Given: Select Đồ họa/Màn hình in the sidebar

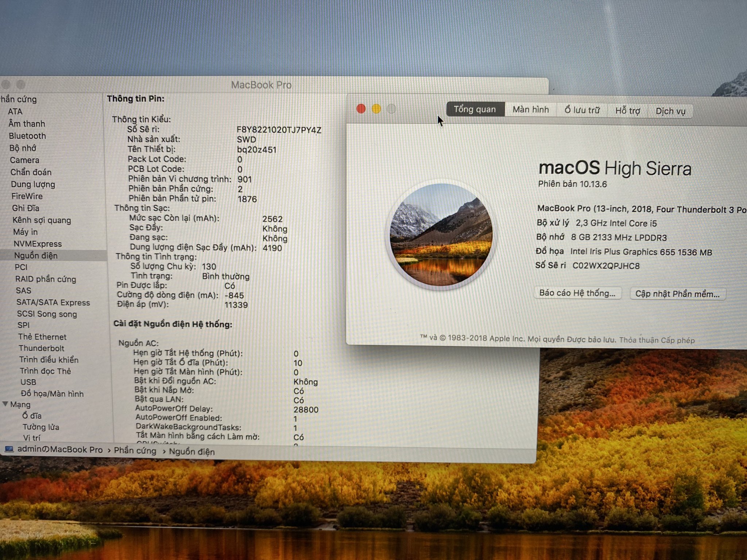Looking at the screenshot, I should (x=52, y=394).
